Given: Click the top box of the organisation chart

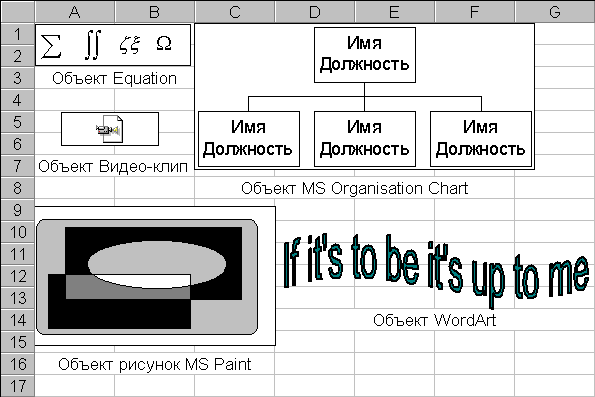Looking at the screenshot, I should (365, 55).
